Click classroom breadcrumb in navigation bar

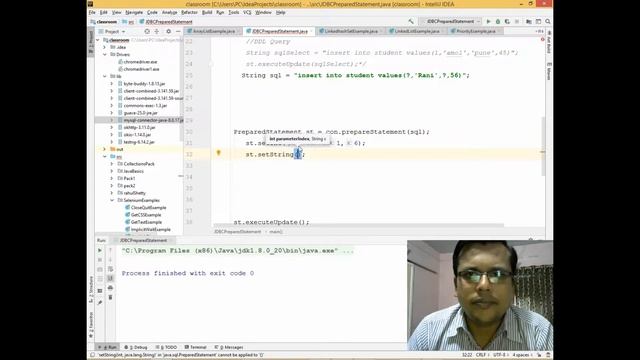104,22
